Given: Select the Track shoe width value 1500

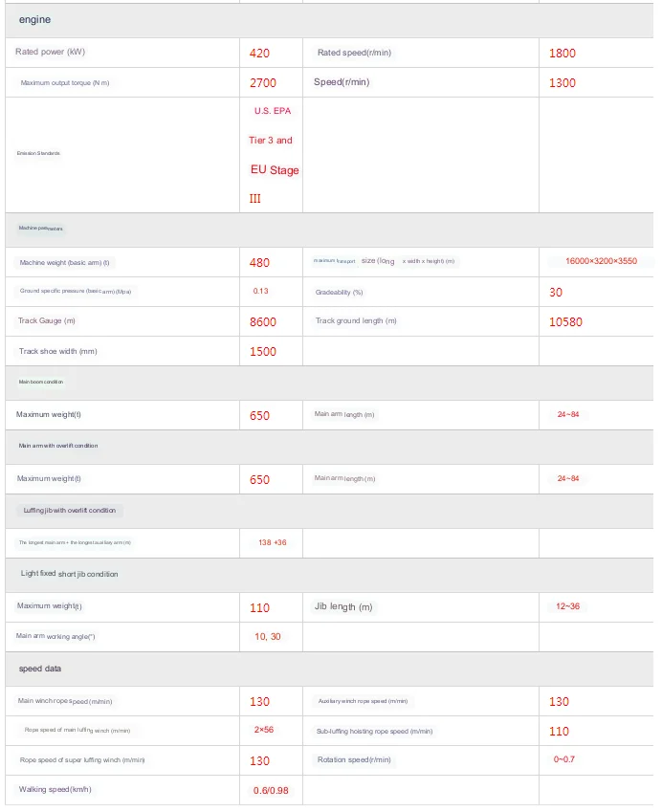Looking at the screenshot, I should 263,352.
